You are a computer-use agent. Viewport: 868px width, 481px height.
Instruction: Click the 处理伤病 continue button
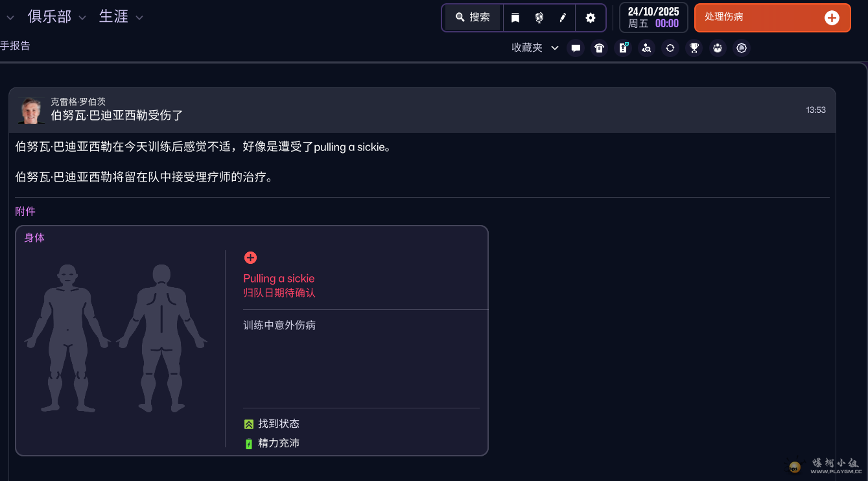pyautogui.click(x=772, y=18)
